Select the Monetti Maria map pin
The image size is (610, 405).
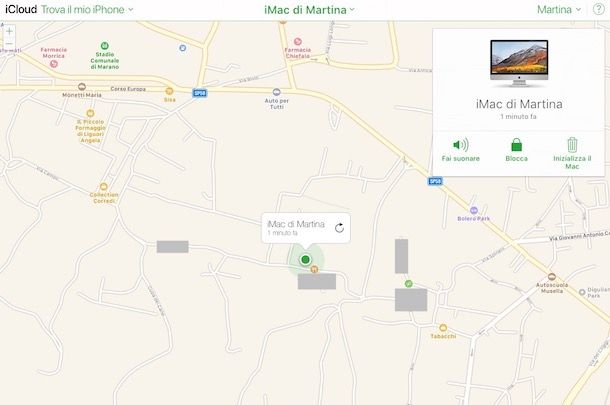(x=82, y=86)
